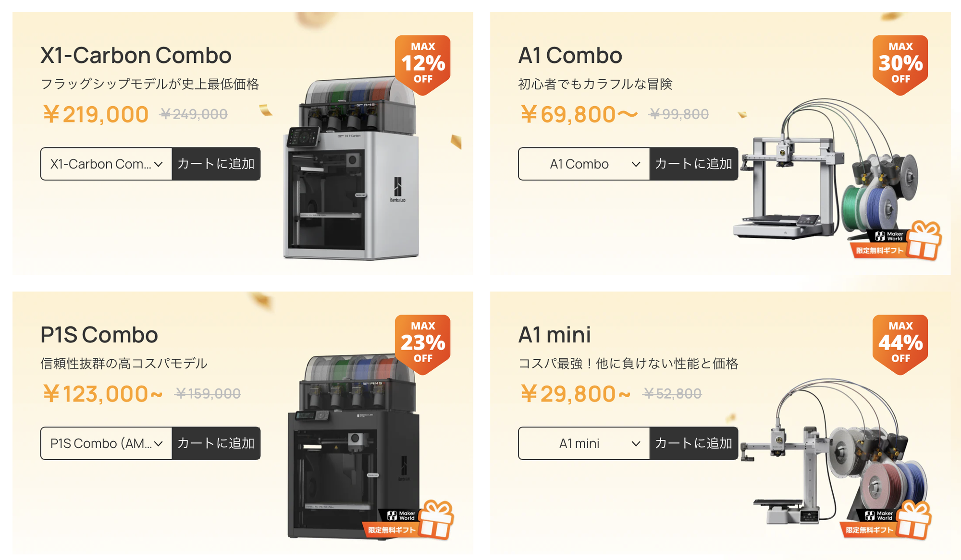The height and width of the screenshot is (560, 961).
Task: Add P1S Combo to cart
Action: [216, 443]
